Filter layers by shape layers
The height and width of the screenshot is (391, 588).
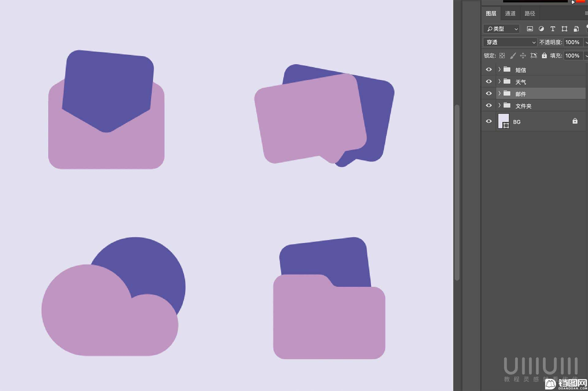tap(564, 29)
